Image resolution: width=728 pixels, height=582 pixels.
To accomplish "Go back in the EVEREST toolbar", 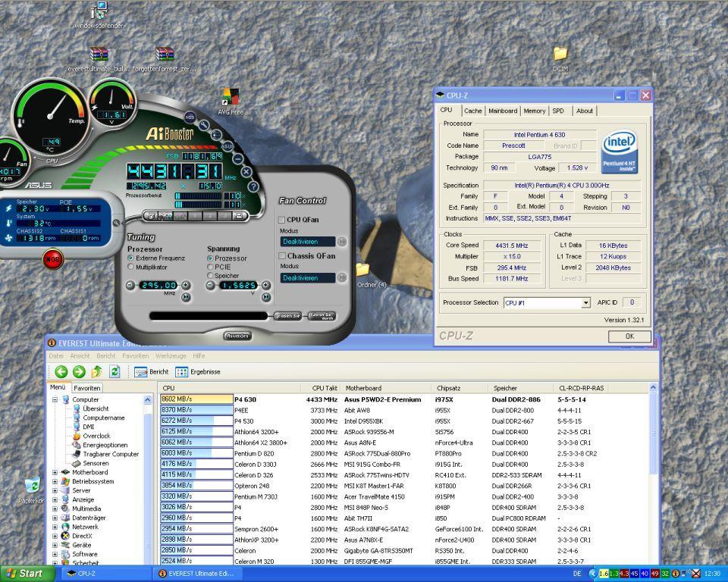I will 61,371.
